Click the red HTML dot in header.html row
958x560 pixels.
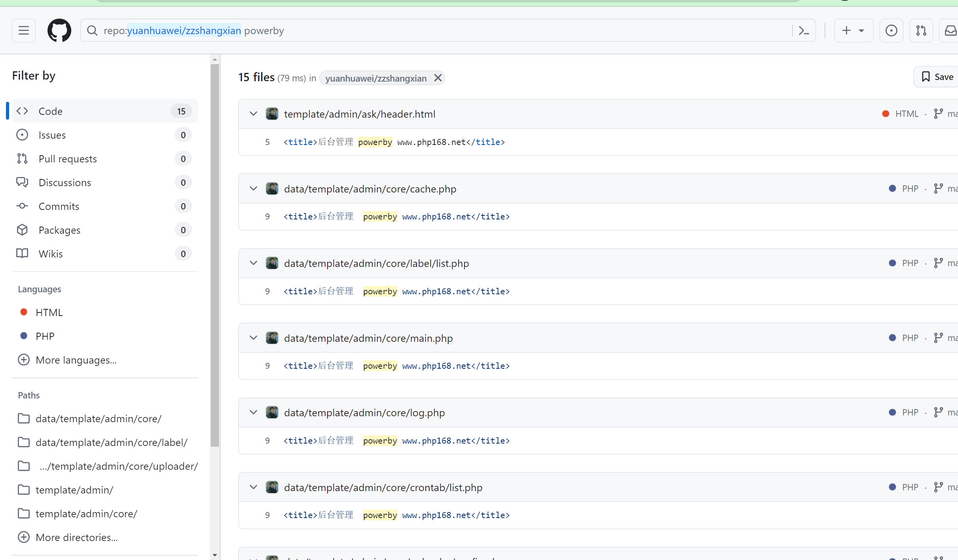886,114
